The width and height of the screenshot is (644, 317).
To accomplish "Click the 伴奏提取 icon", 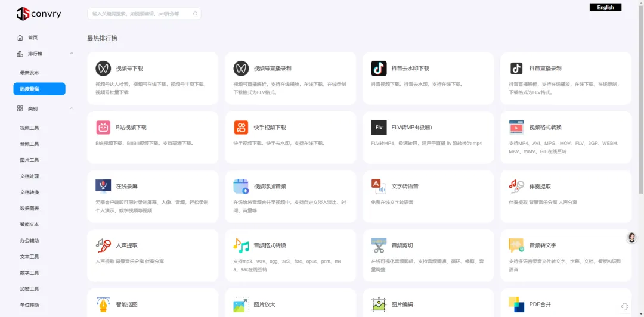I will (516, 186).
